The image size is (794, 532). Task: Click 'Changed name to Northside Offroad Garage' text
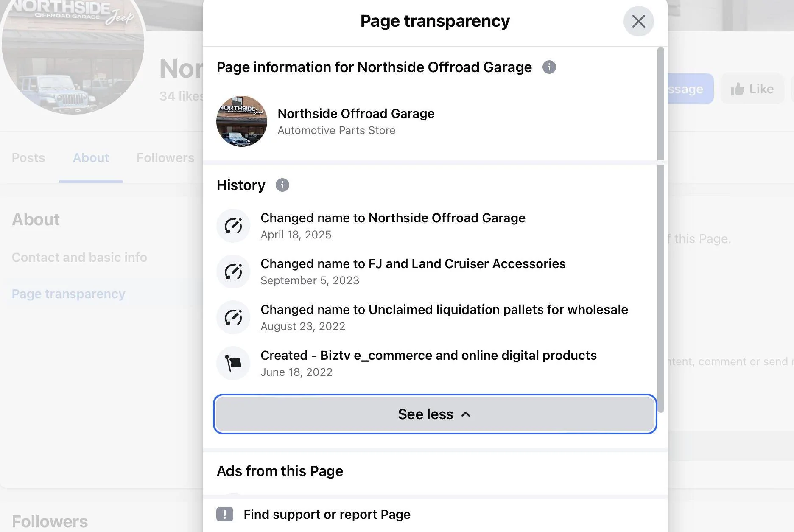click(x=393, y=218)
